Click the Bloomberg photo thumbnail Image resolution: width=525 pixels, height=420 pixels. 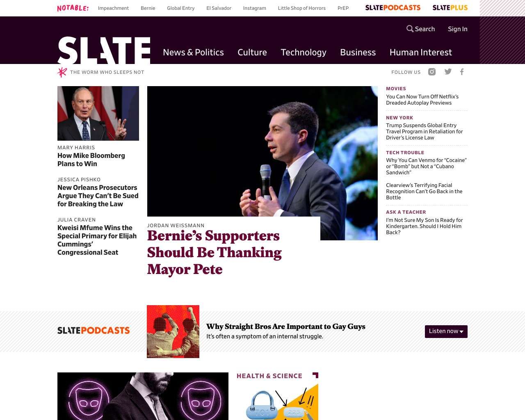click(98, 113)
